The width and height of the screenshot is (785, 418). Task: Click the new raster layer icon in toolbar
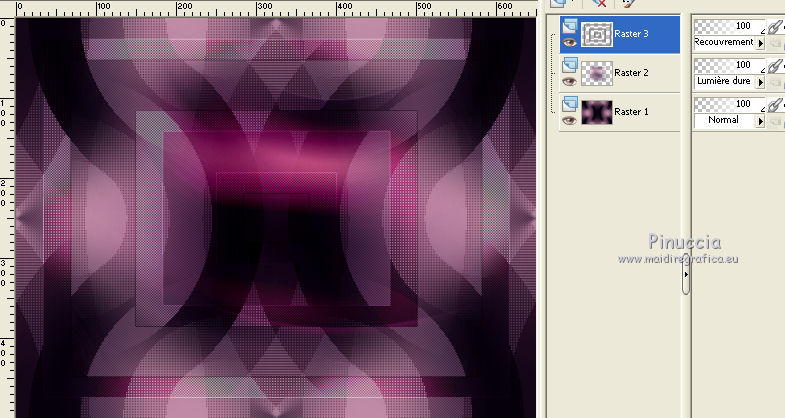point(559,3)
